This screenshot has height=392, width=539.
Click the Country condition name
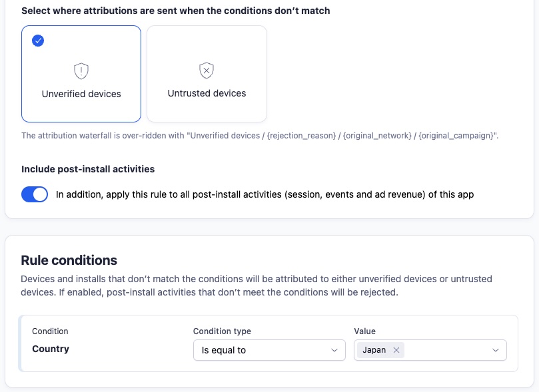51,349
